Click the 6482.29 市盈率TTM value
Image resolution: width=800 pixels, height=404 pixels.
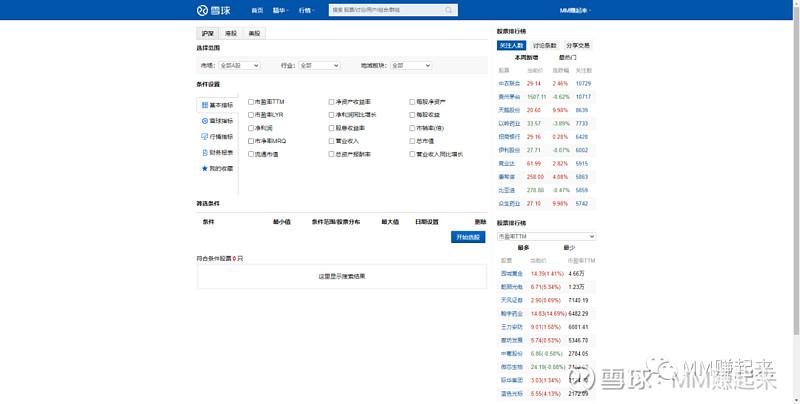click(x=579, y=314)
